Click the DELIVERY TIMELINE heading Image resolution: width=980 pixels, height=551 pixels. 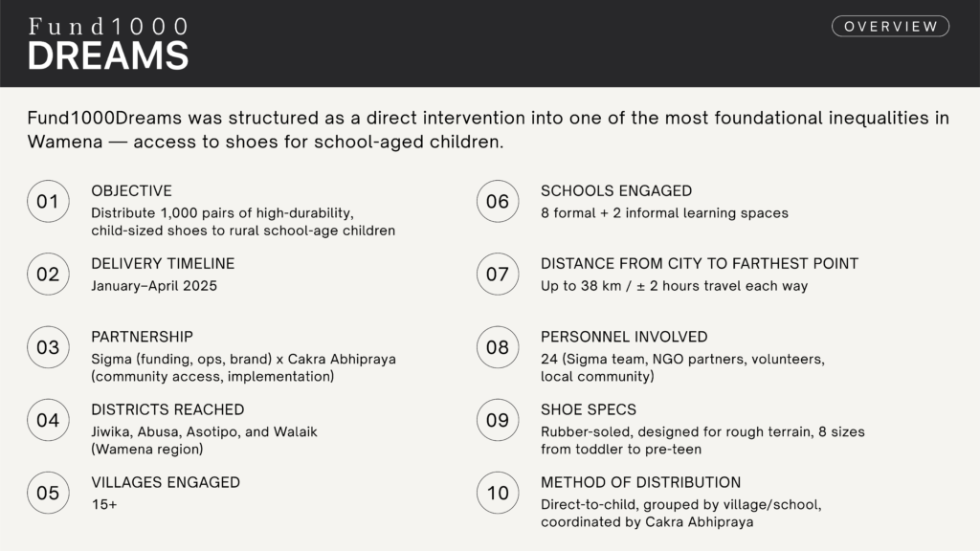coord(163,264)
